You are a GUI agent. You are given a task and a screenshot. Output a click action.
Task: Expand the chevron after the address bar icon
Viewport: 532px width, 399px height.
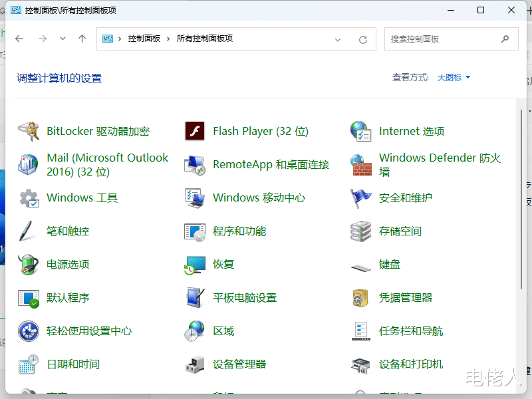pyautogui.click(x=120, y=39)
